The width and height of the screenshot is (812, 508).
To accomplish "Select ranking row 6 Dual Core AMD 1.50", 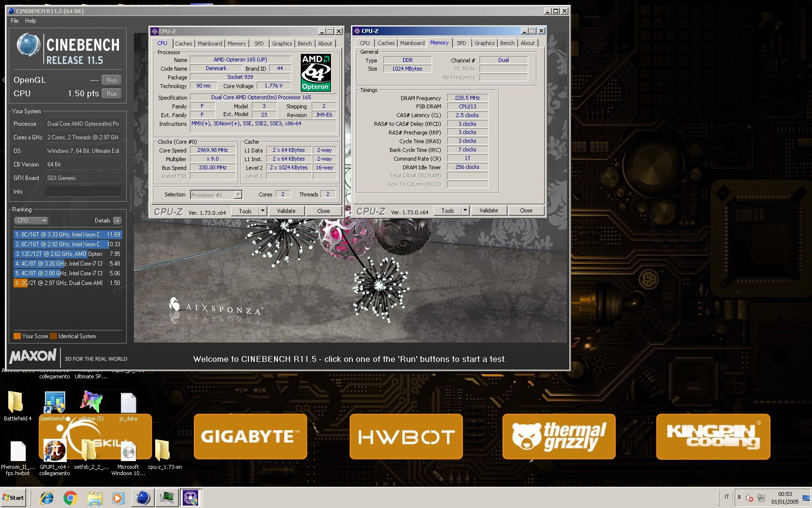I will click(68, 283).
